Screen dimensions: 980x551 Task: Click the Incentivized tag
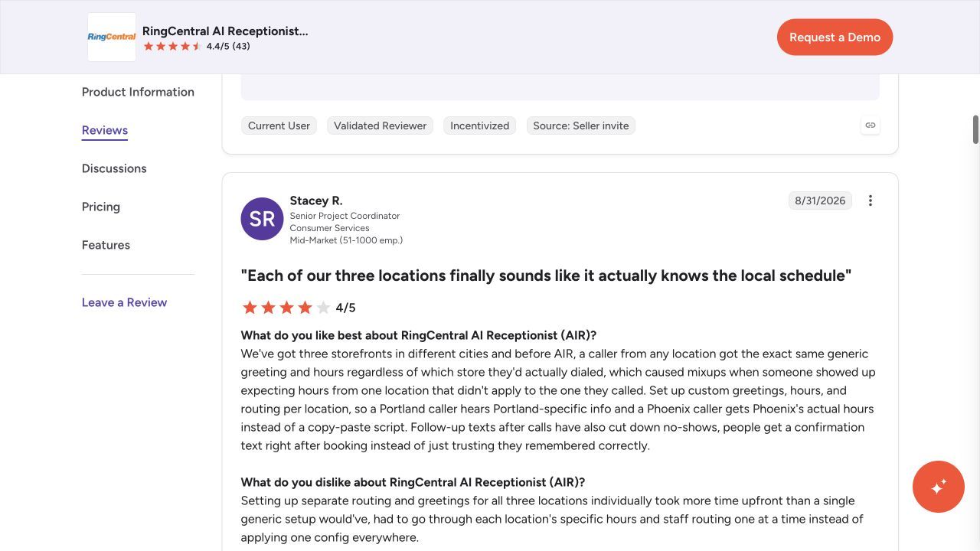479,126
